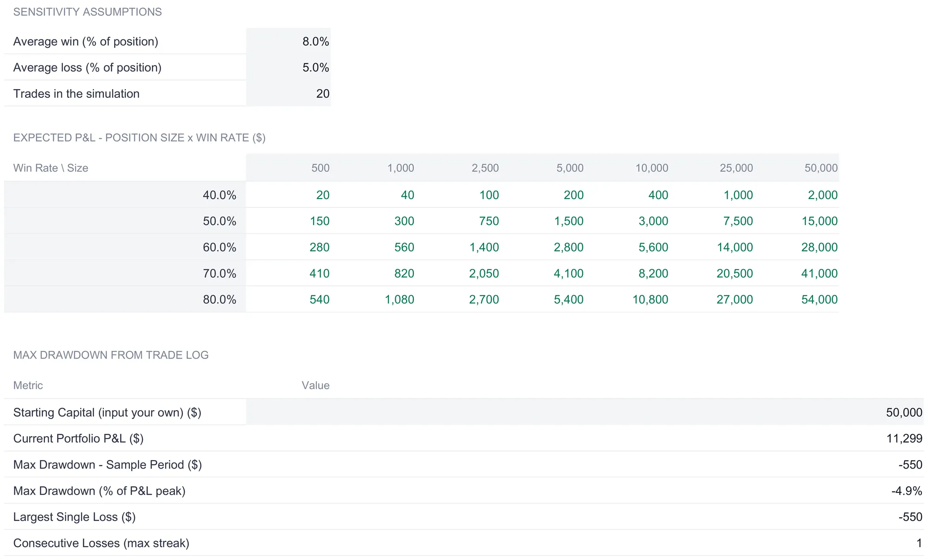Select the 10,000 size column header
928x560 pixels.
click(652, 168)
